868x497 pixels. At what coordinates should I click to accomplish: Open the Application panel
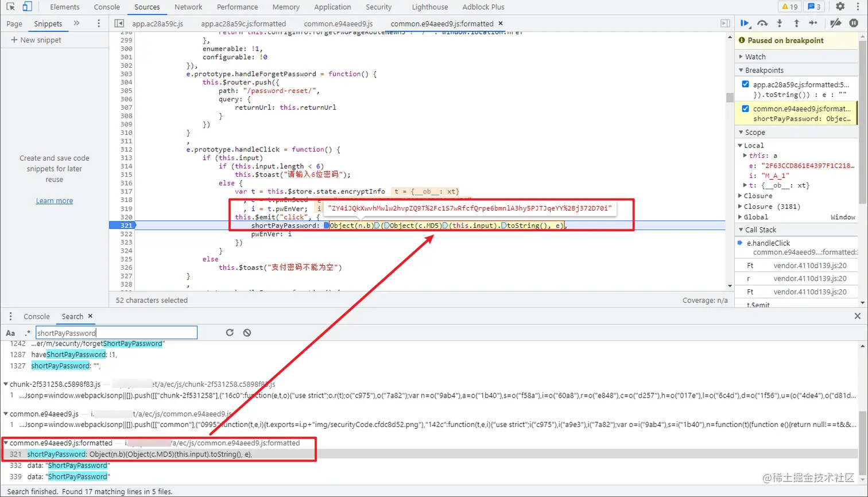tap(332, 7)
